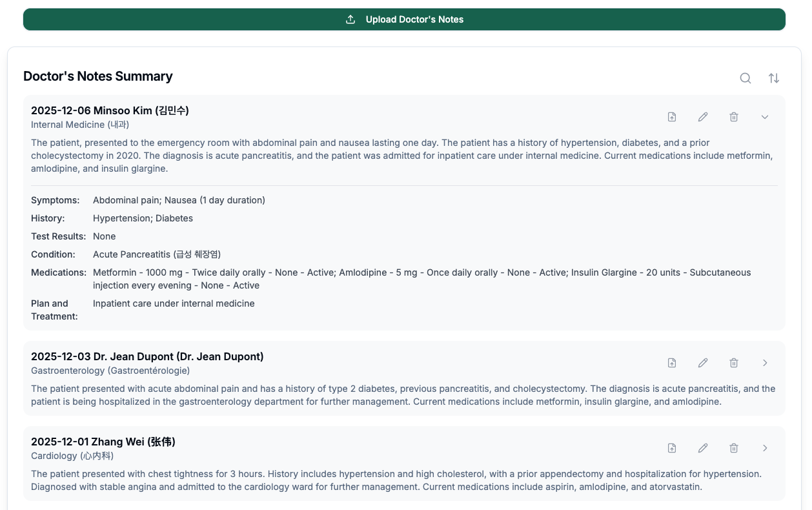
Task: Click the 2025-12-06 Minsoo Kim note title
Action: coord(110,110)
